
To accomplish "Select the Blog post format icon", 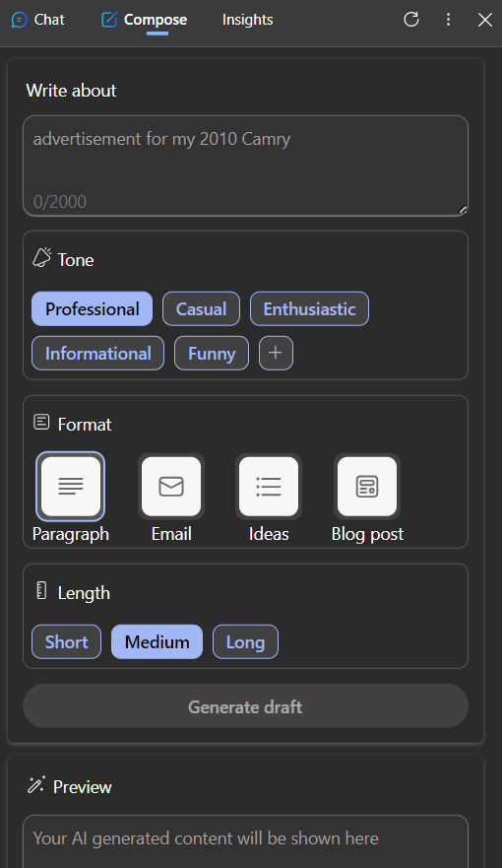I will [x=367, y=487].
